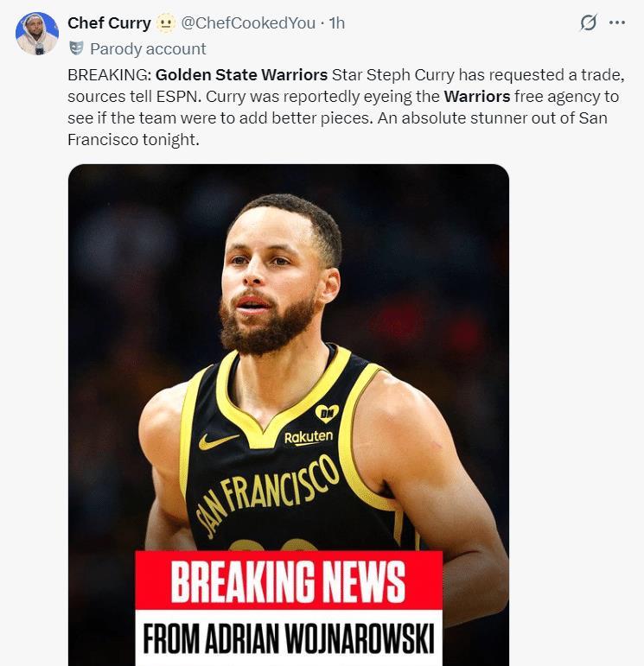This screenshot has height=666, width=644.
Task: Click the Nike swoosh on the jersey
Action: click(x=218, y=441)
